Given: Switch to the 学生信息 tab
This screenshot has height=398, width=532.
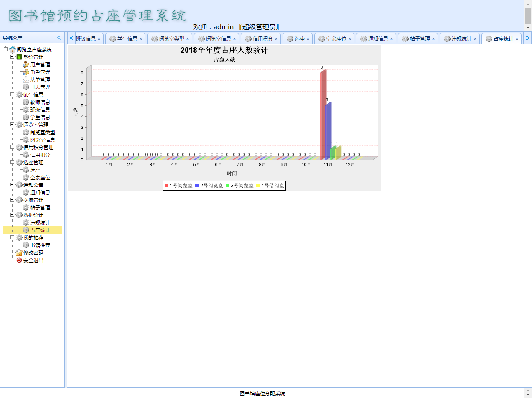Looking at the screenshot, I should (x=125, y=39).
